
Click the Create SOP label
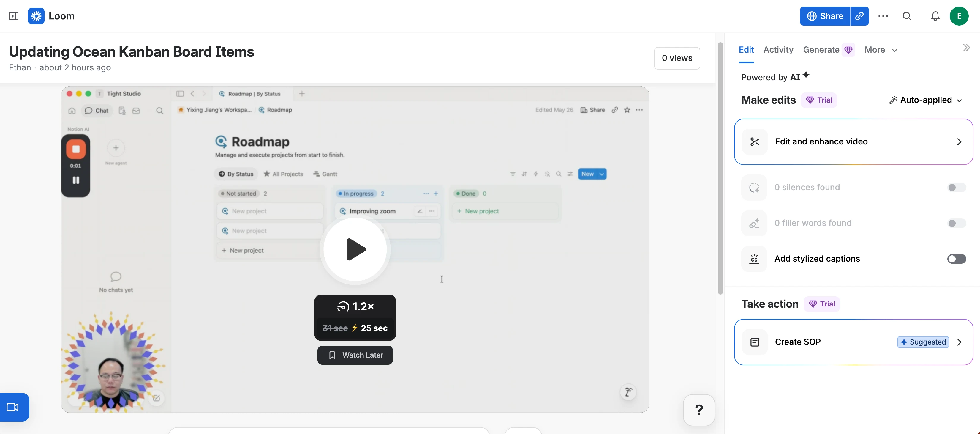(798, 342)
